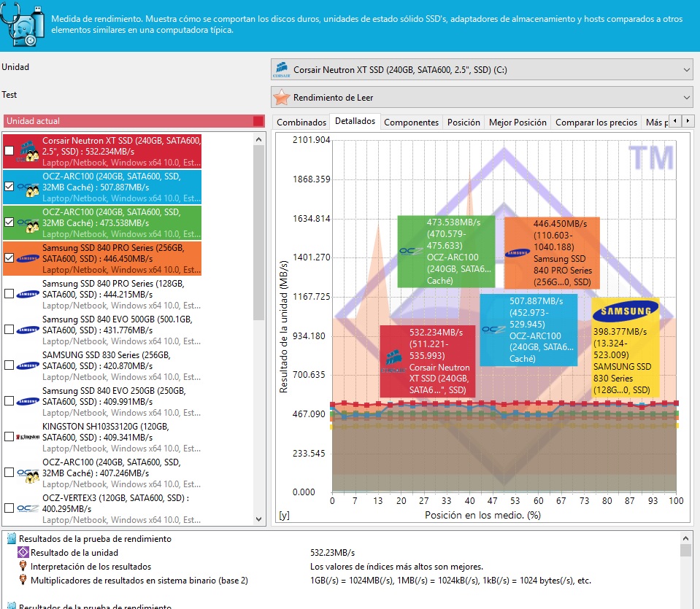Click OCZ logo of 407.246MB/s entry

[28, 475]
